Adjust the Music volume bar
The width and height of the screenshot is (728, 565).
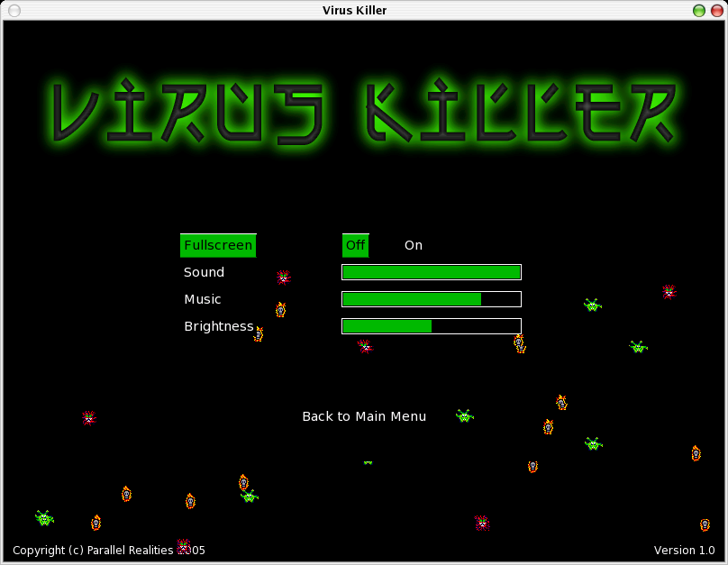click(x=431, y=299)
